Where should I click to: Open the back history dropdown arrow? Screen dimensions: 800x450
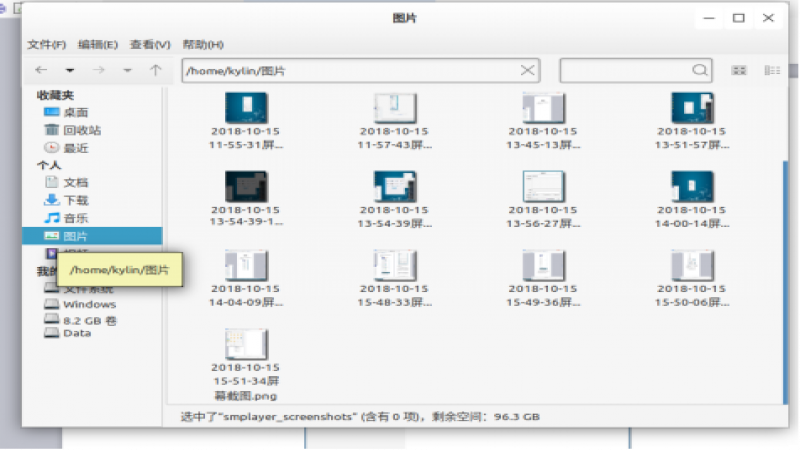[x=70, y=71]
